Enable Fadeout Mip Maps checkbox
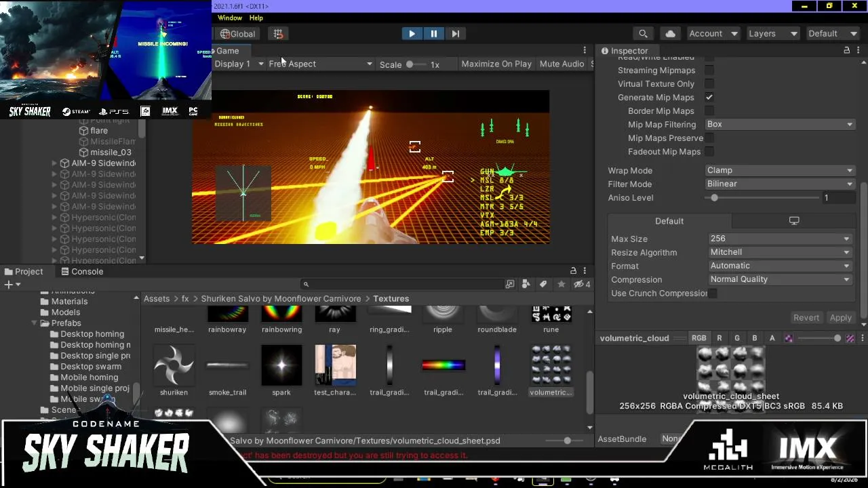 (x=709, y=152)
